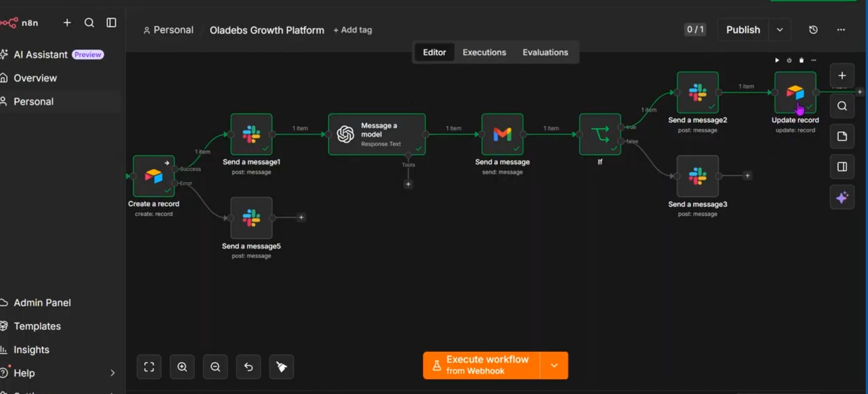This screenshot has width=868, height=394.
Task: Toggle the side panel layout button
Action: (x=842, y=167)
